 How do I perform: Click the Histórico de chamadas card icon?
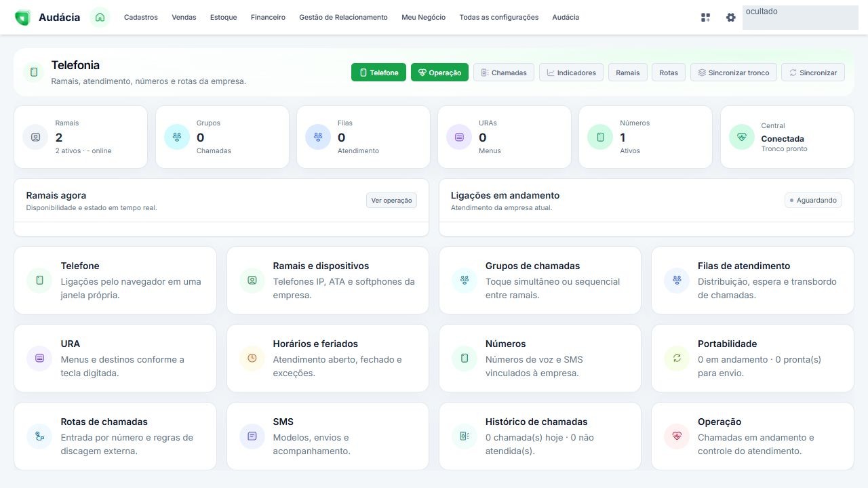tap(465, 436)
